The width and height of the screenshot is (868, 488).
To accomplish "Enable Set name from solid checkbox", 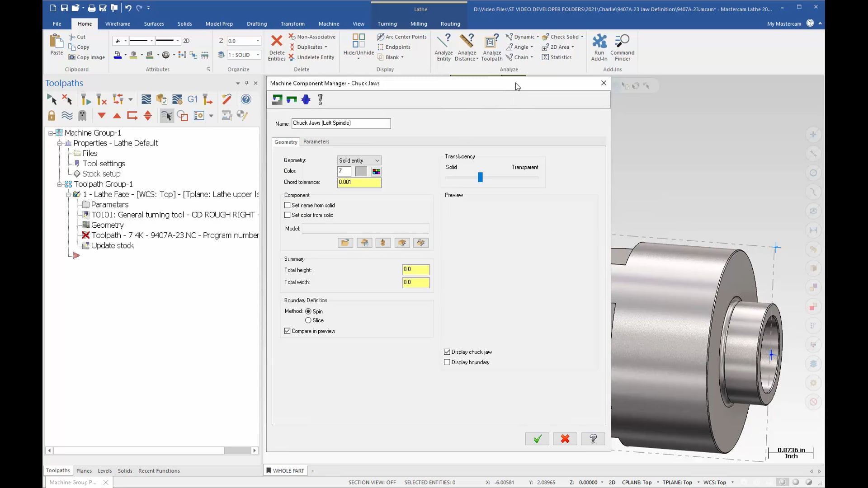I will [x=288, y=205].
